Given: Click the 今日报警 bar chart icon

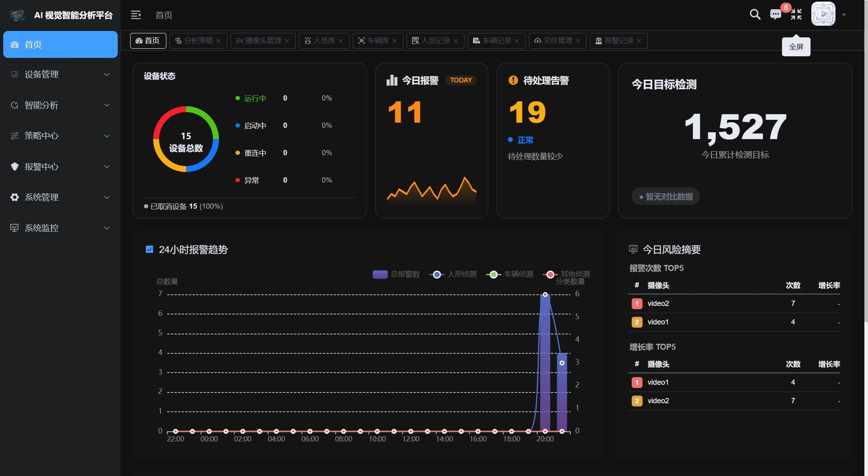Looking at the screenshot, I should click(x=392, y=80).
